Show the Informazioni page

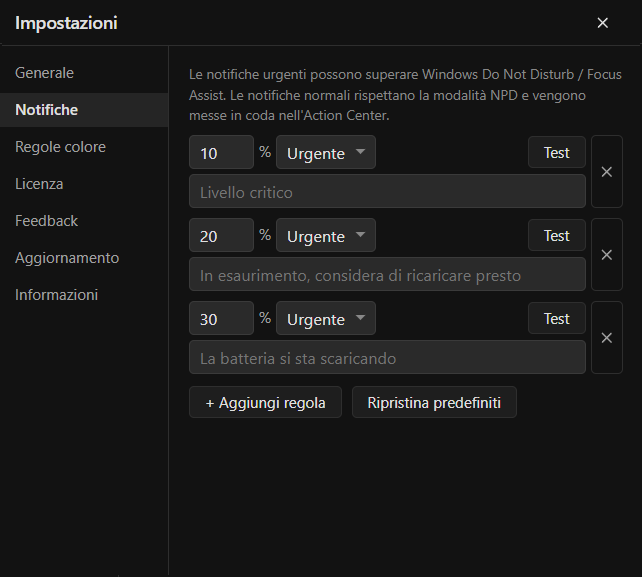(x=84, y=295)
